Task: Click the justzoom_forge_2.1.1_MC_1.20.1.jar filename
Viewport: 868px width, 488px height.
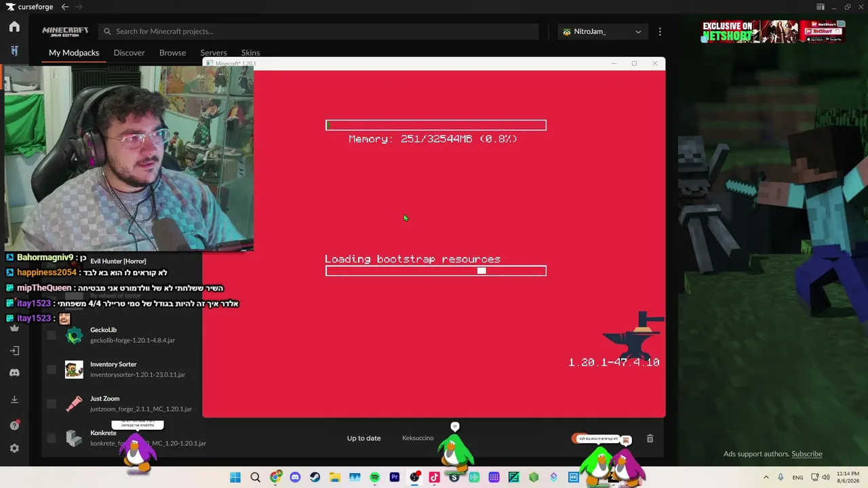Action: pos(141,409)
